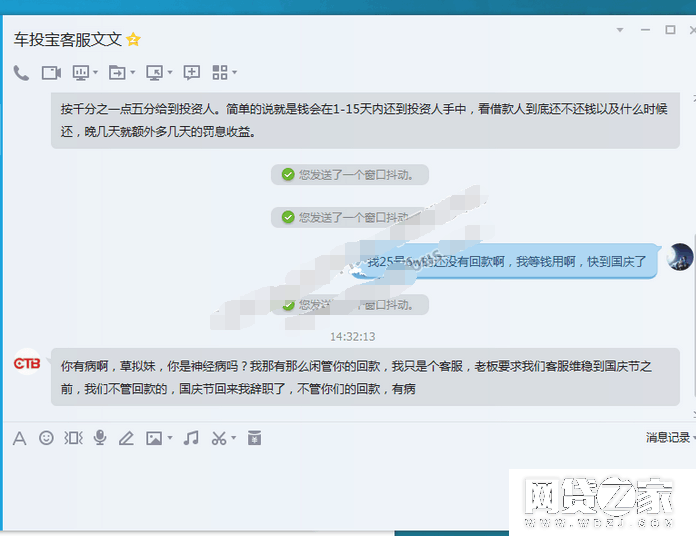The width and height of the screenshot is (696, 538).
Task: Open the font settings A icon
Action: (20, 439)
